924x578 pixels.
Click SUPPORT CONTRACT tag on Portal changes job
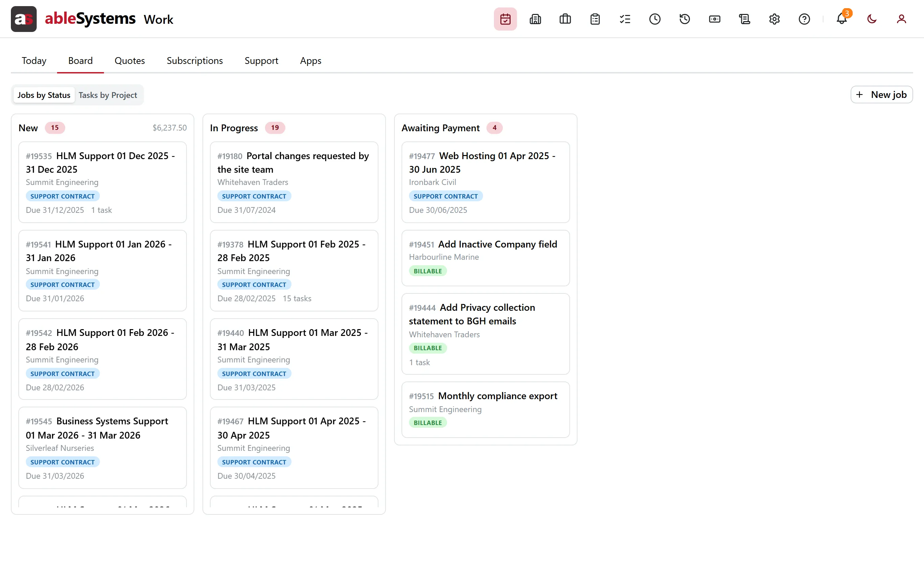[254, 196]
